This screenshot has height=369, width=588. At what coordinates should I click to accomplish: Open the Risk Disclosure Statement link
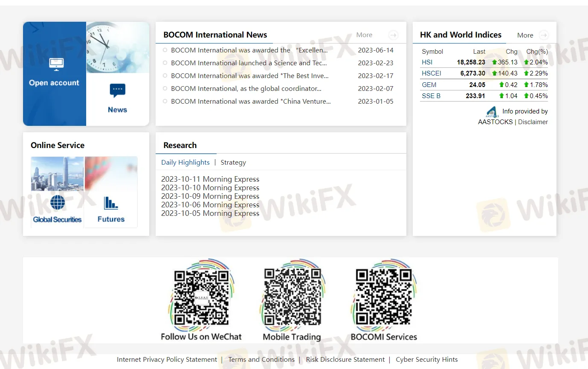(345, 360)
